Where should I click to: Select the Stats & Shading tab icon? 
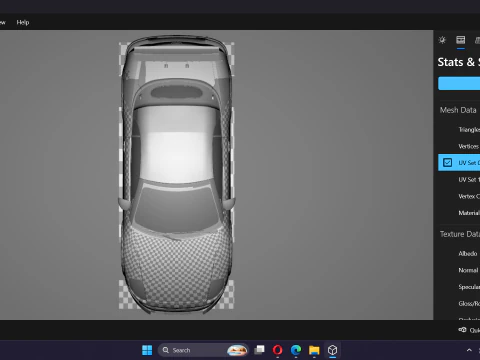[461, 40]
